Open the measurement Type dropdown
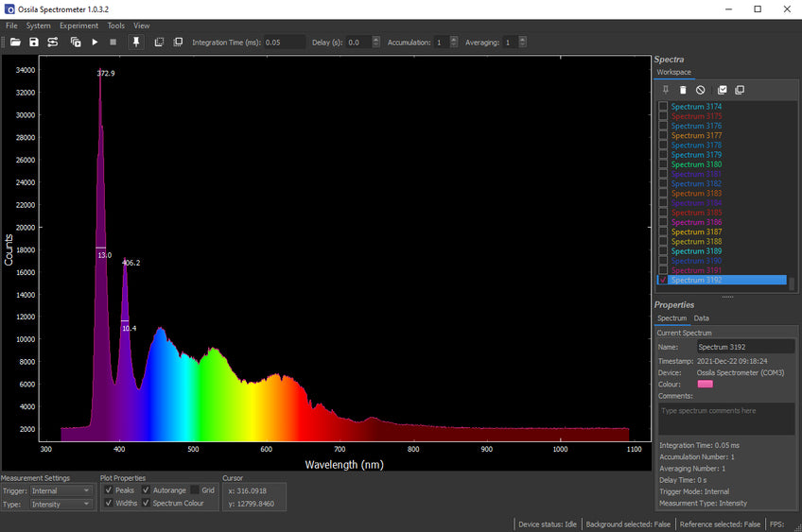This screenshot has height=532, width=802. (61, 505)
